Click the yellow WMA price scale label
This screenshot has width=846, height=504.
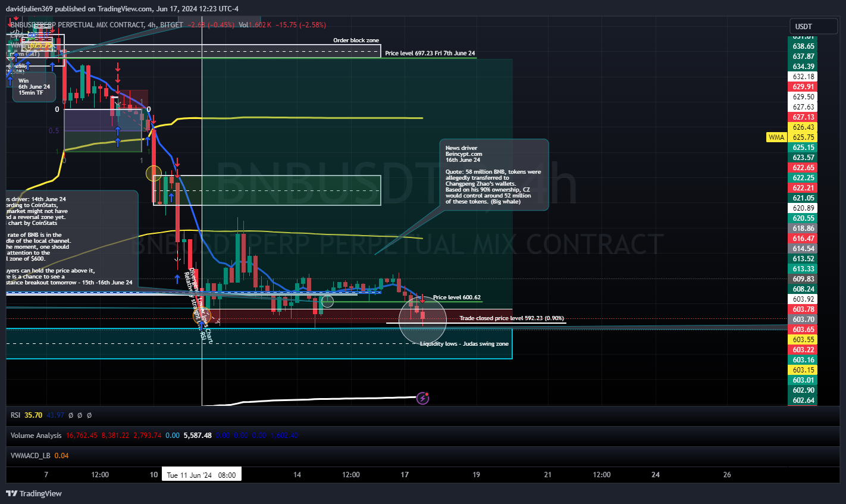click(x=776, y=137)
